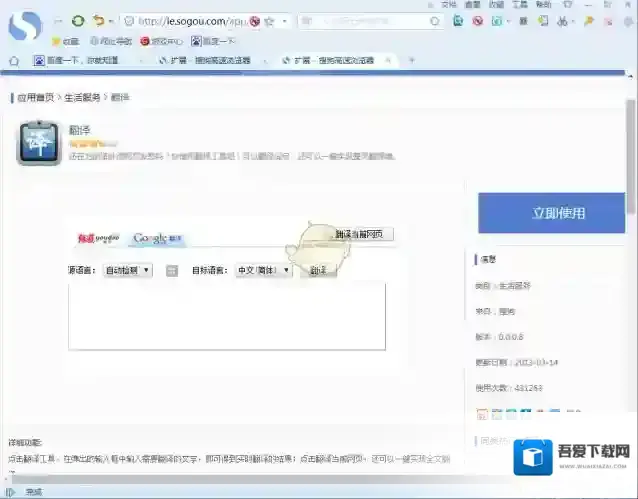Select the Google translation tab

(157, 238)
